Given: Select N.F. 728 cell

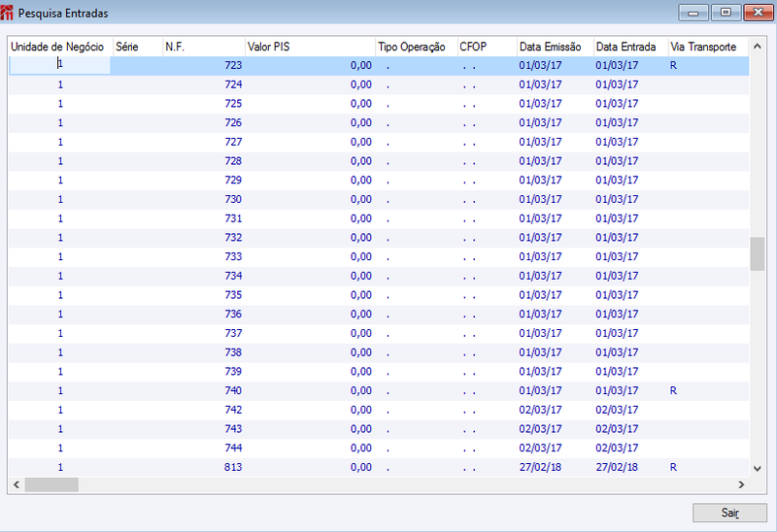Looking at the screenshot, I should coord(204,161).
